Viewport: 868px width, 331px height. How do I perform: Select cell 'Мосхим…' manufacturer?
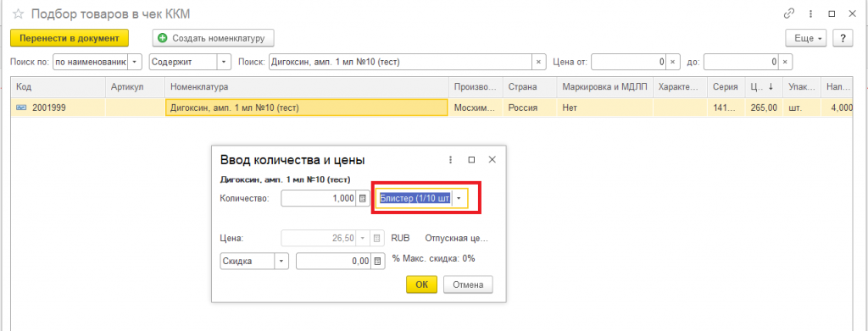point(475,108)
